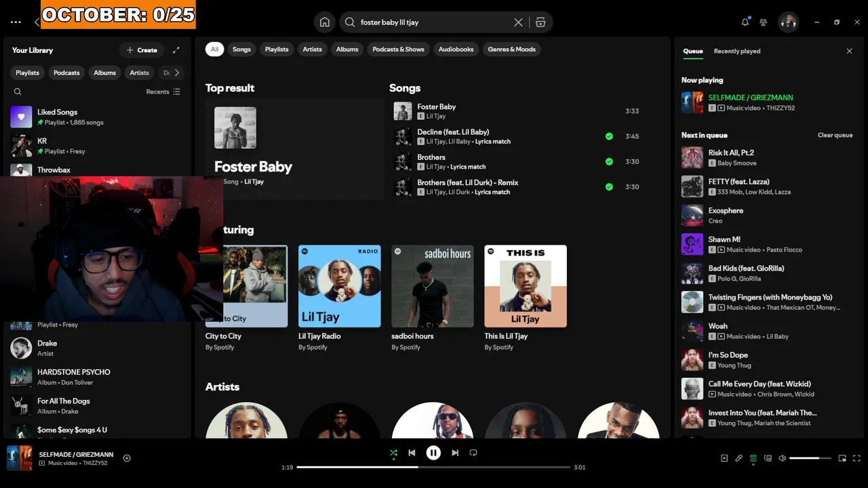The image size is (868, 488).
Task: Open the user profile avatar
Action: pyautogui.click(x=788, y=22)
